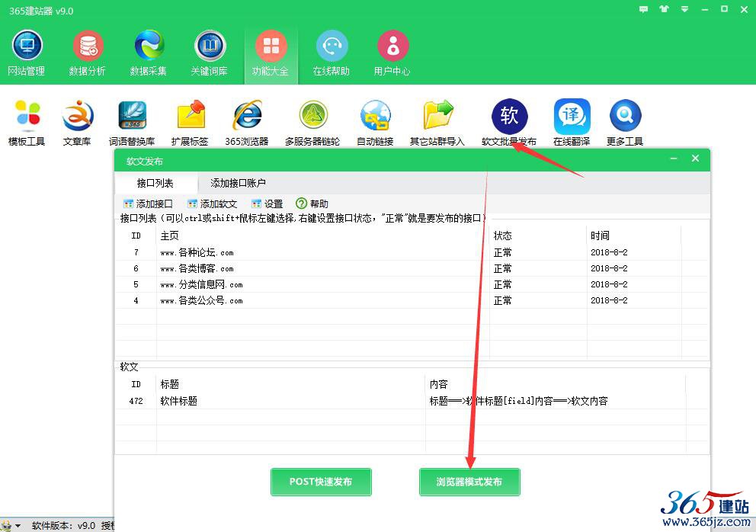Viewport: 756px width, 532px height.
Task: Click 添加软文 in the dialog toolbar
Action: pyautogui.click(x=212, y=204)
